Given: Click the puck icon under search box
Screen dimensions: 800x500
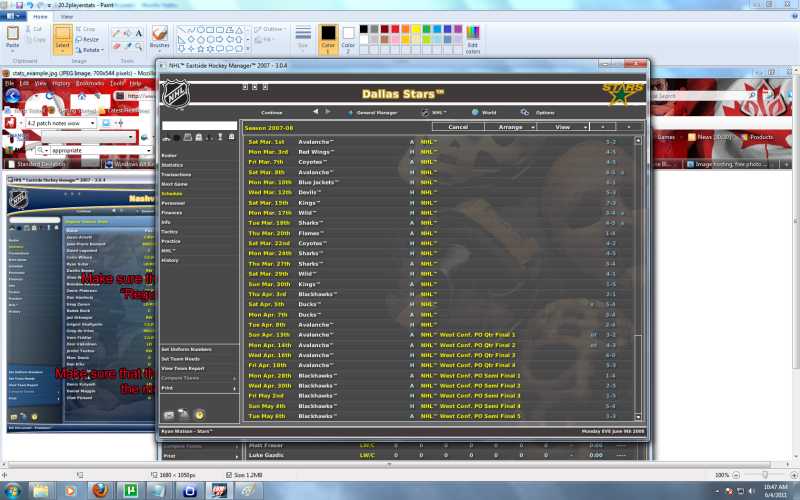Looking at the screenshot, I should pos(177,137).
